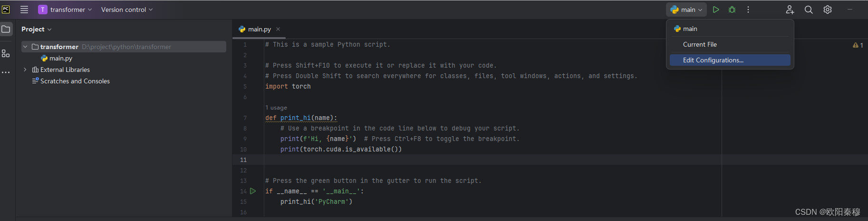Select main.py in the project tree
The width and height of the screenshot is (868, 221).
tap(61, 58)
